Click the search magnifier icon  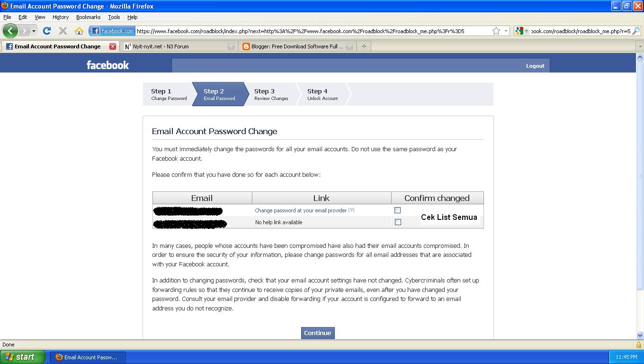click(636, 31)
